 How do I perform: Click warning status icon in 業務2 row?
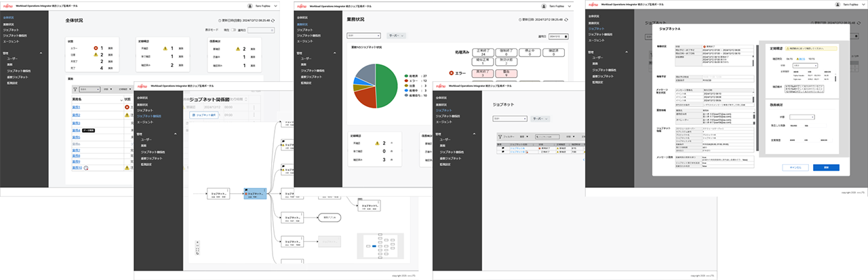pos(127,115)
